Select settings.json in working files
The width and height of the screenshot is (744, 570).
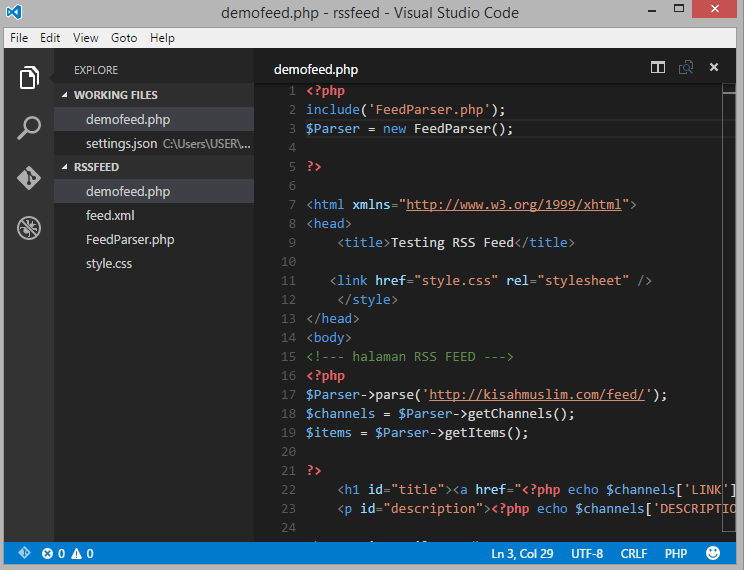[121, 143]
